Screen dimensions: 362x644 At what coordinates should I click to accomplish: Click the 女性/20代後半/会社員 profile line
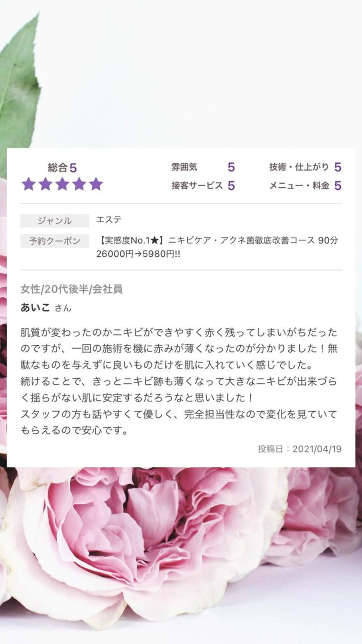point(71,289)
